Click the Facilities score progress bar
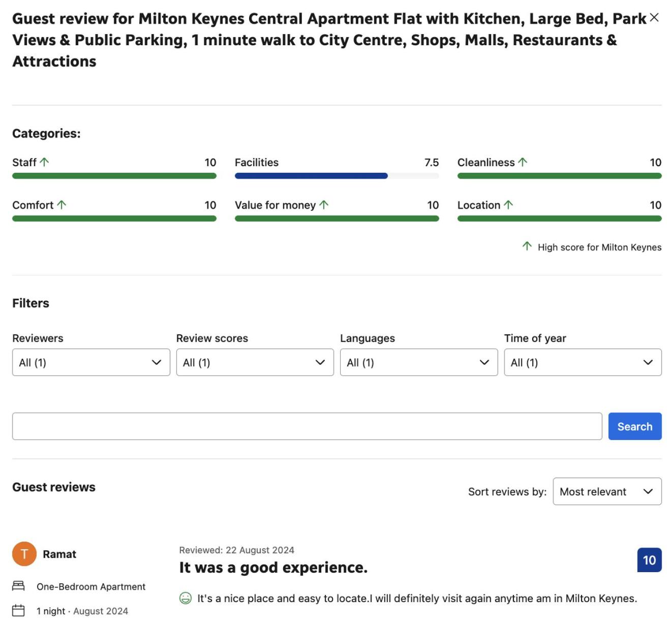This screenshot has height=625, width=672. (x=337, y=176)
